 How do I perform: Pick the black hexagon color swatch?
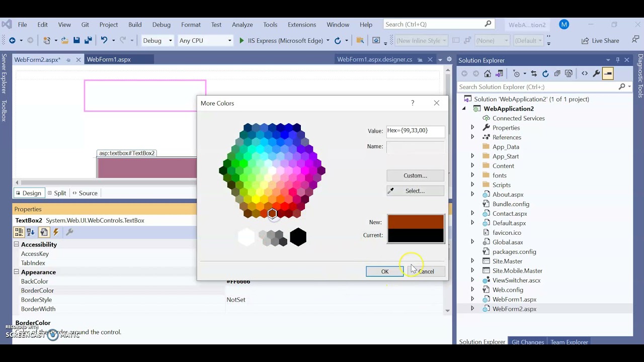pyautogui.click(x=298, y=237)
